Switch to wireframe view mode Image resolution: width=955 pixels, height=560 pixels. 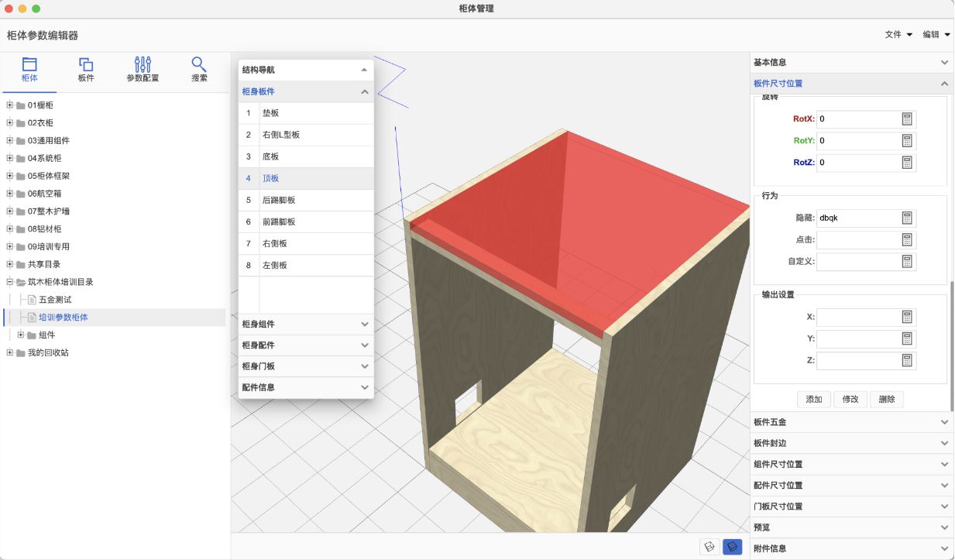pyautogui.click(x=709, y=547)
